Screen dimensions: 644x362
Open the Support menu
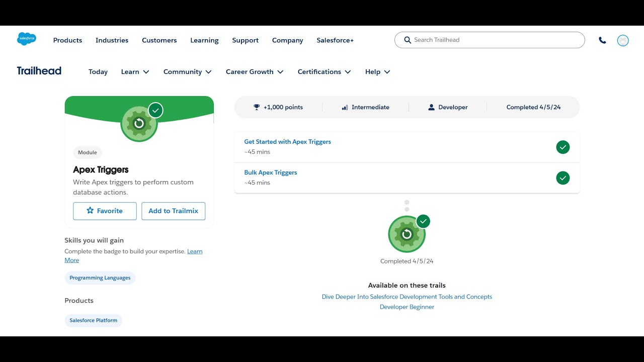[x=245, y=40]
